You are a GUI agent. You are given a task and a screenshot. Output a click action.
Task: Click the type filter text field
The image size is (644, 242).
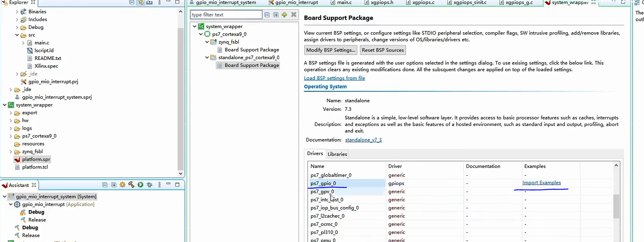point(226,15)
